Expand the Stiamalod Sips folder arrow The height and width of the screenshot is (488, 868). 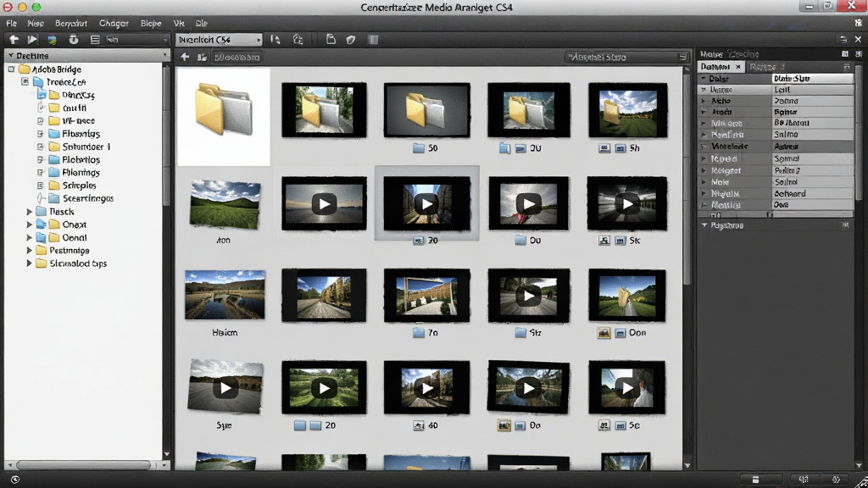coord(30,263)
